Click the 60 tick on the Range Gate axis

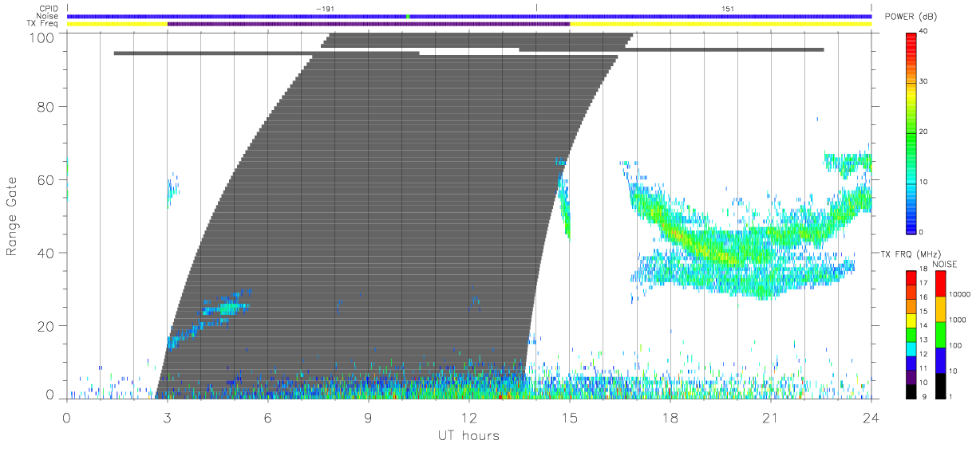(x=46, y=179)
